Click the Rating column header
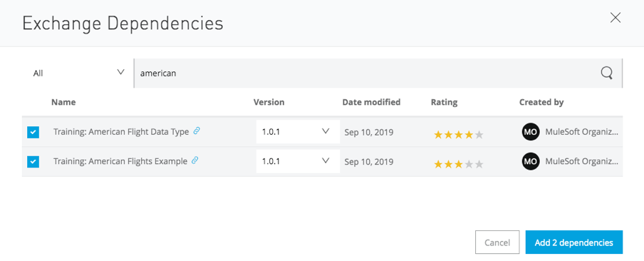The height and width of the screenshot is (261, 644). pyautogui.click(x=444, y=102)
